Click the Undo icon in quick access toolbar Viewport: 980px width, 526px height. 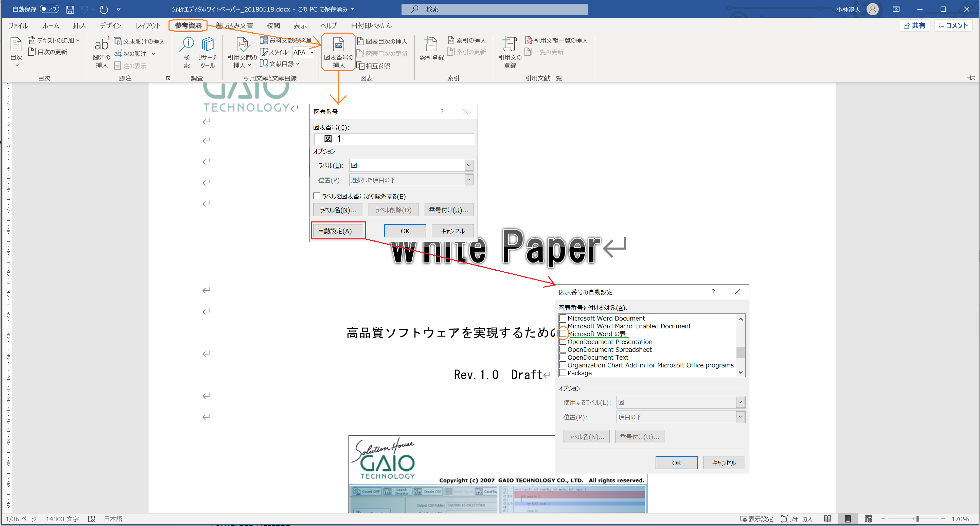pyautogui.click(x=85, y=9)
